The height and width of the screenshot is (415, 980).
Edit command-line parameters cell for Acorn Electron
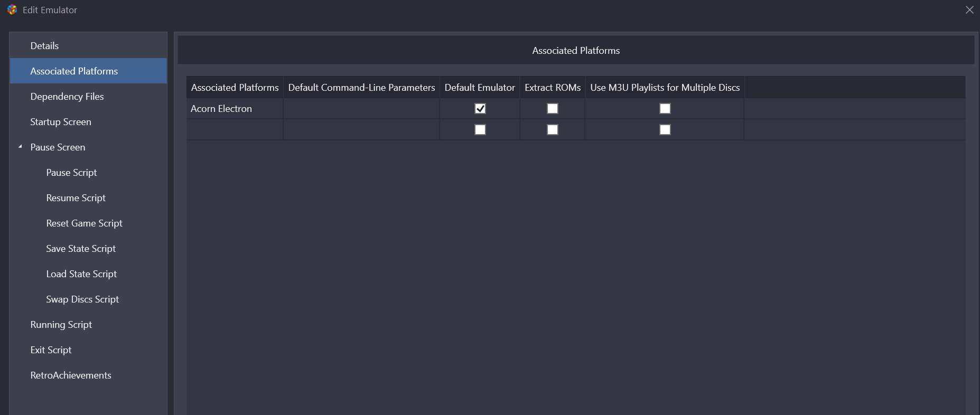(x=361, y=109)
